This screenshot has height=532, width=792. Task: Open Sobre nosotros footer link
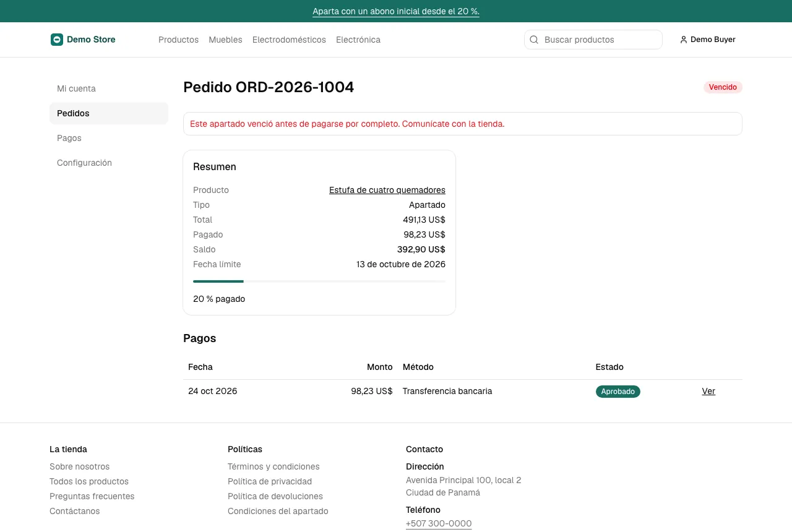pos(79,466)
